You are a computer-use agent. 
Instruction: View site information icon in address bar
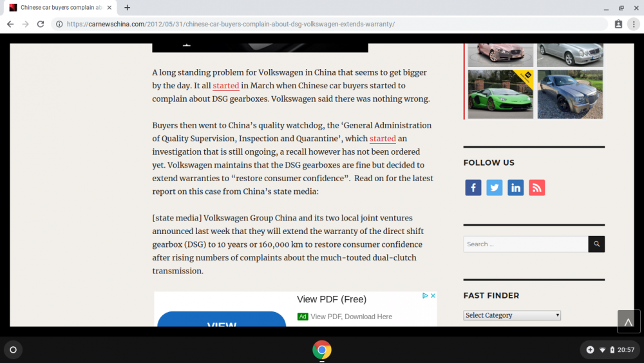[59, 25]
